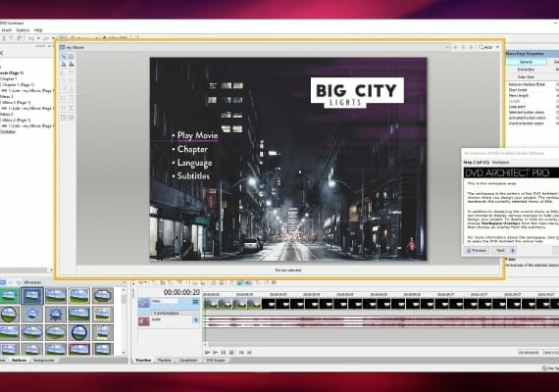Open the Help menu
Screen dimensions: 559x392
(38, 30)
